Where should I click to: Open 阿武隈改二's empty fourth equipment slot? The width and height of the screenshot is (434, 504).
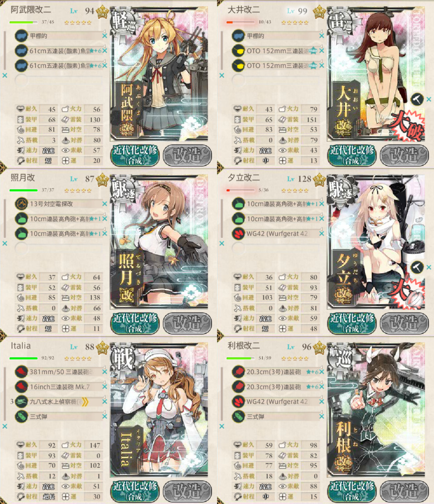coord(59,80)
